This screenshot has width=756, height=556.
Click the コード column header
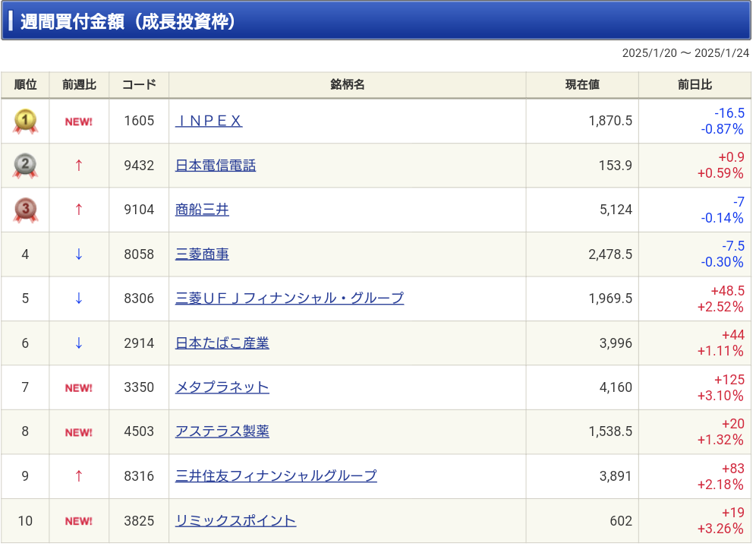point(139,85)
